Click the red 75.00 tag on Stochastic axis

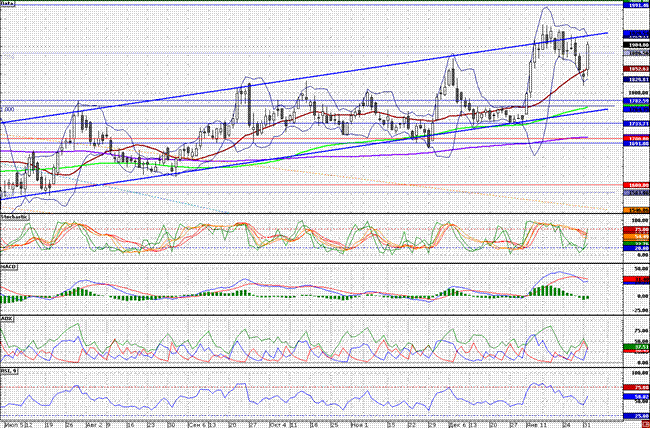click(636, 229)
